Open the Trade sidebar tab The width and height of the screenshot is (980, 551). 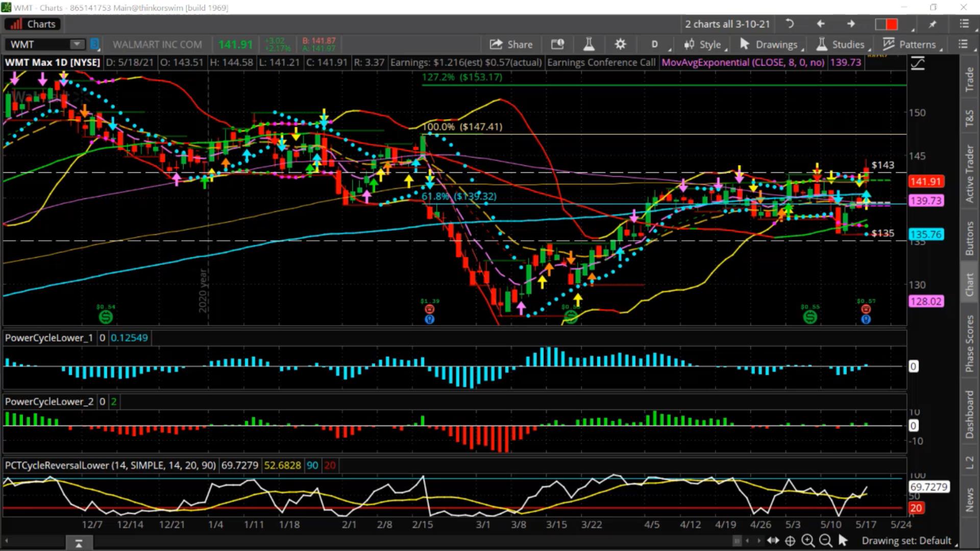pyautogui.click(x=969, y=79)
